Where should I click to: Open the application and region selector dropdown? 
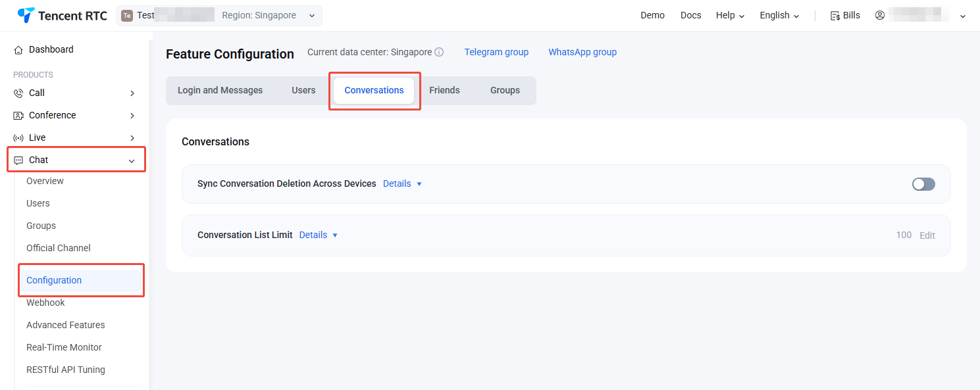coord(219,16)
